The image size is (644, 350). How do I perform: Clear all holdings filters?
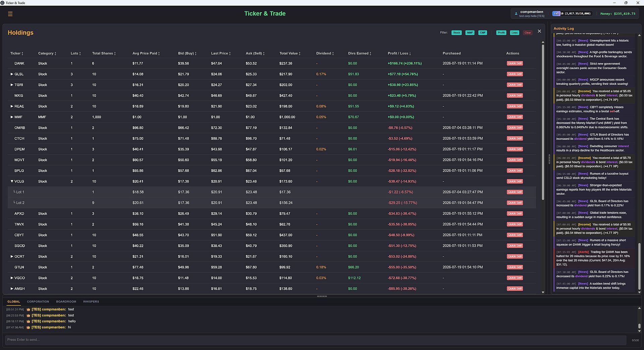pos(528,33)
